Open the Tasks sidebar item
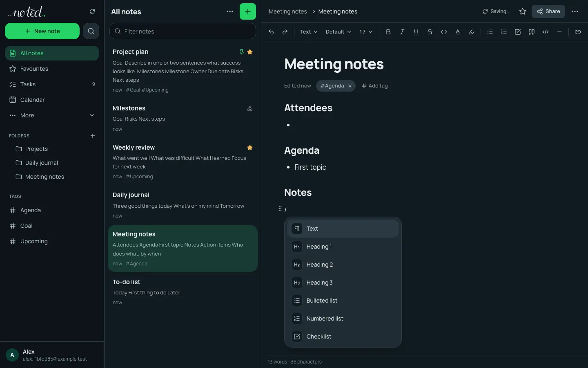This screenshot has height=368, width=588. [x=52, y=84]
